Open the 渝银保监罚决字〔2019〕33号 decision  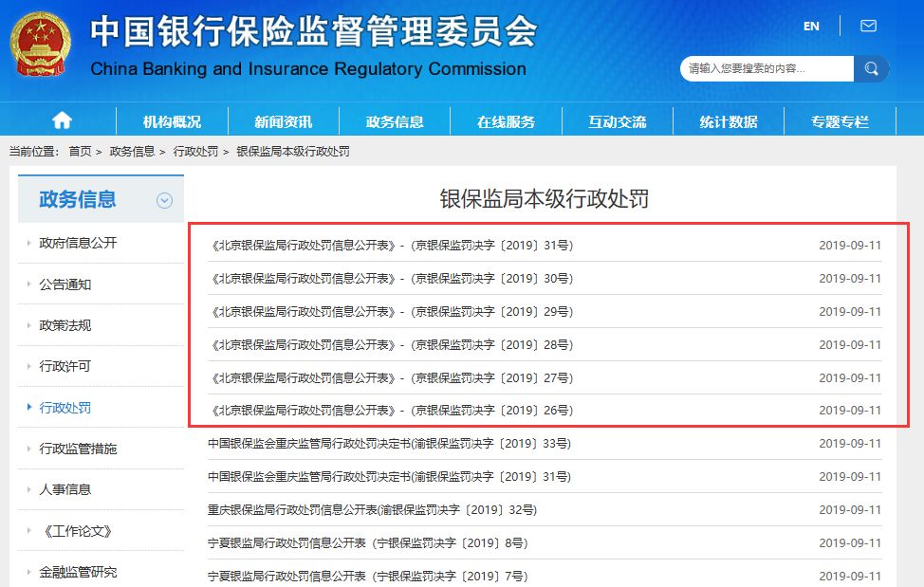[x=390, y=444]
